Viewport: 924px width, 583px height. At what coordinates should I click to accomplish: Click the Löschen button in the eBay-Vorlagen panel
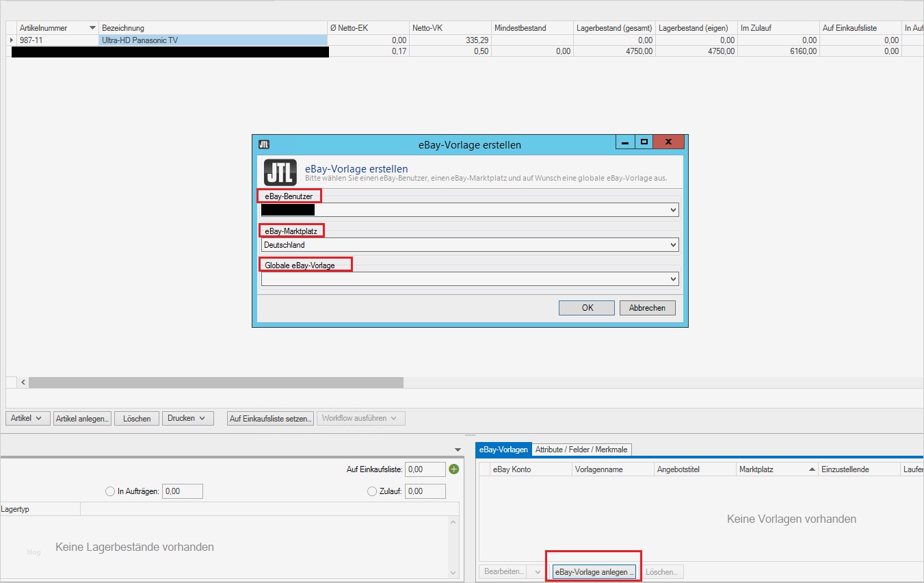click(x=661, y=571)
